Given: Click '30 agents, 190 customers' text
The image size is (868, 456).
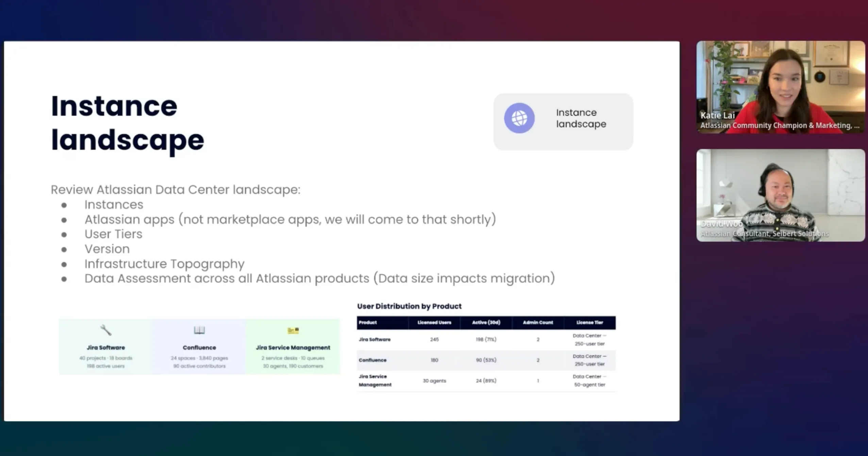Looking at the screenshot, I should 293,366.
